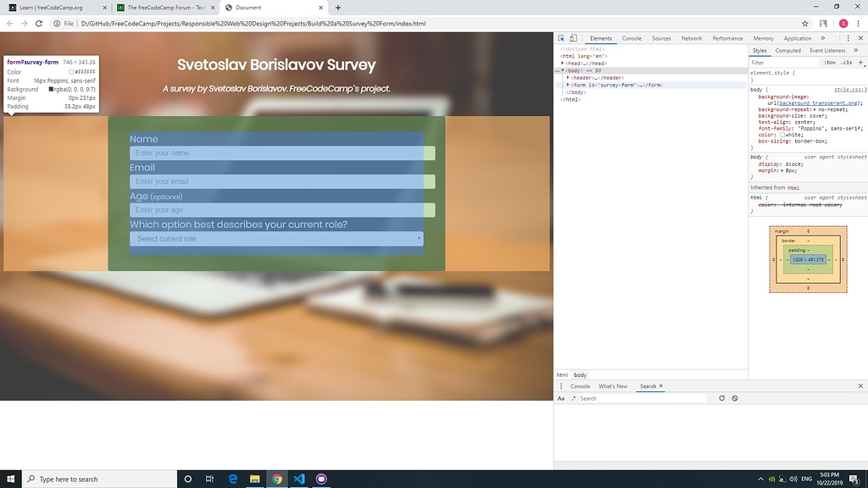The image size is (868, 488).
Task: Refresh the search results icon in Search drawer
Action: pos(722,398)
